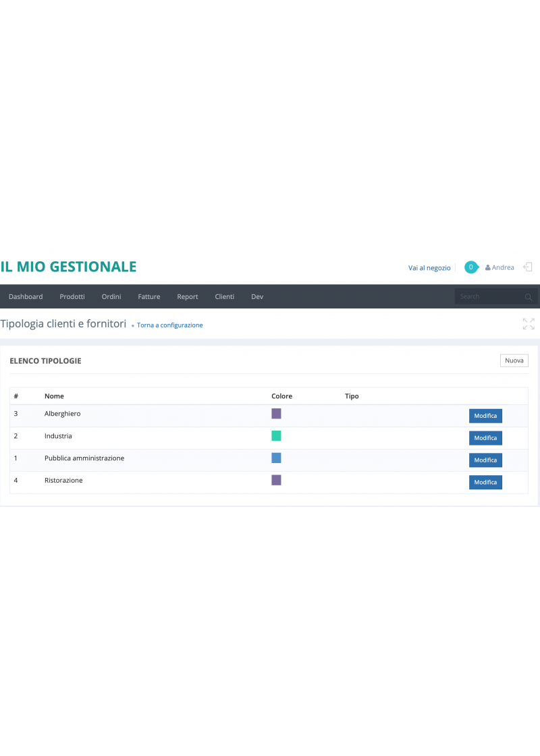Screen dimensions: 540x756
Task: Click id 4 in Ristorazione row
Action: tap(16, 480)
